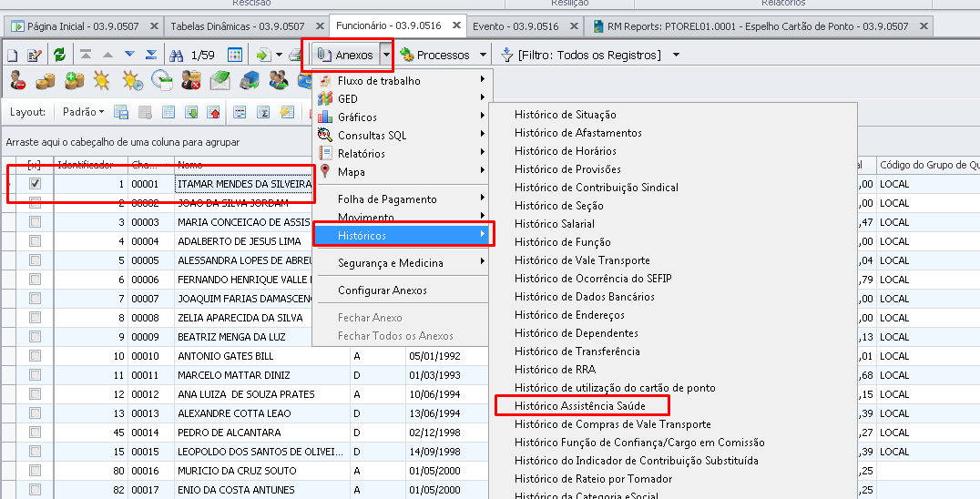Click the sun with clock icon
Screen dimensions: 980x499
coord(132,80)
